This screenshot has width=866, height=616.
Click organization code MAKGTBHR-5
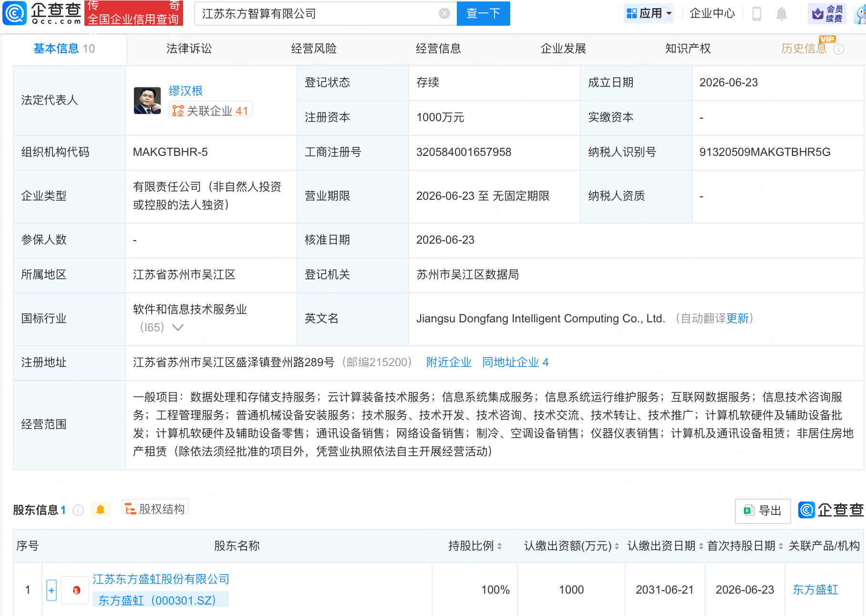[170, 152]
